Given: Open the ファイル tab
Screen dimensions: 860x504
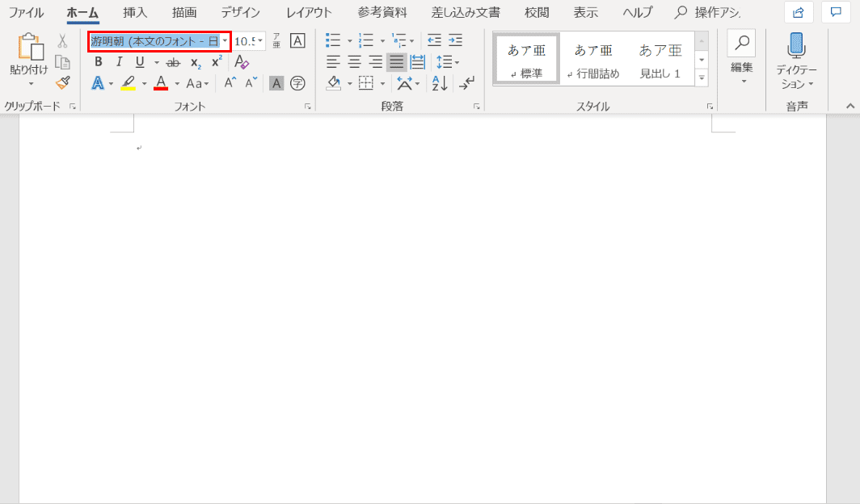Looking at the screenshot, I should 26,12.
